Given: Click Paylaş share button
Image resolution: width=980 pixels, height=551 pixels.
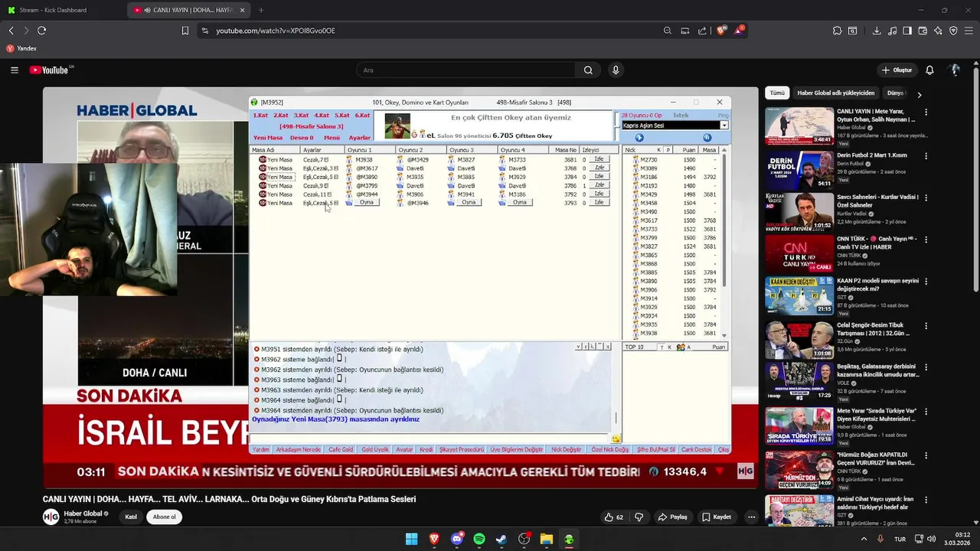Looking at the screenshot, I should 673,517.
